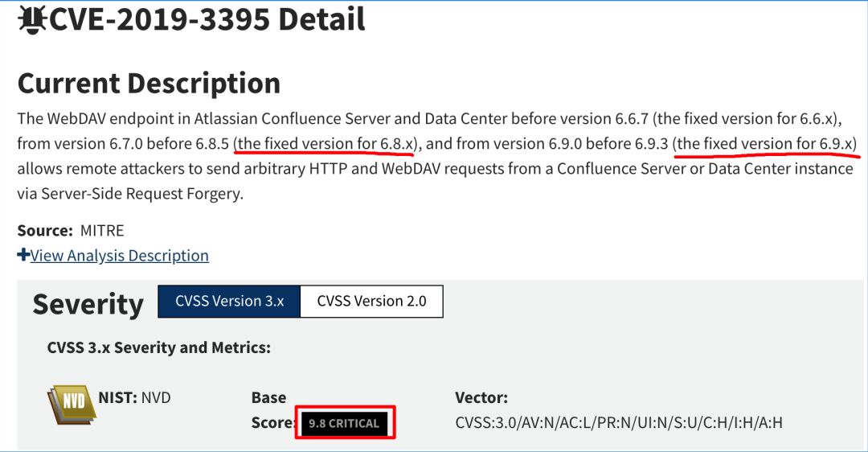Open the View Analysis Description link
Image resolution: width=868 pixels, height=452 pixels.
(x=119, y=256)
